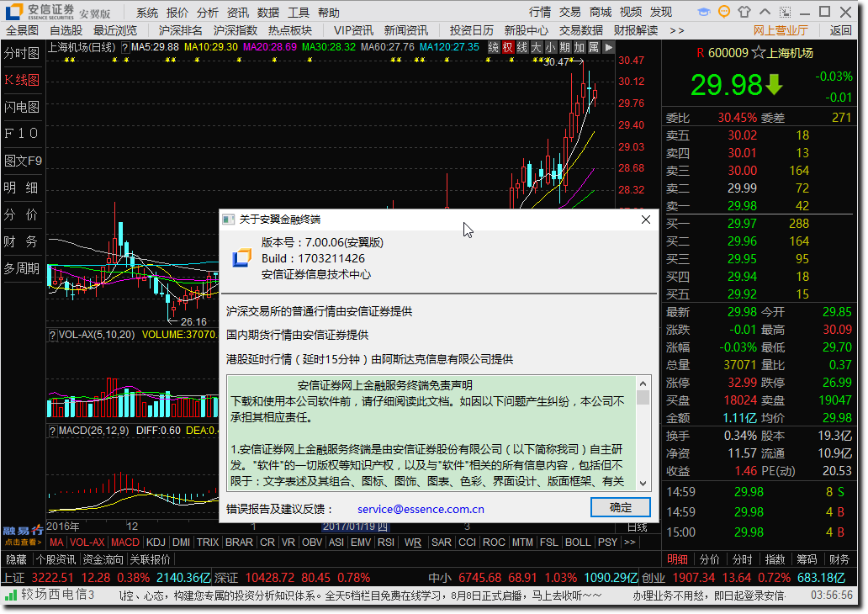Viewport: 868px width, 614px height.
Task: Open the 资金流向 tab
Action: pyautogui.click(x=103, y=559)
